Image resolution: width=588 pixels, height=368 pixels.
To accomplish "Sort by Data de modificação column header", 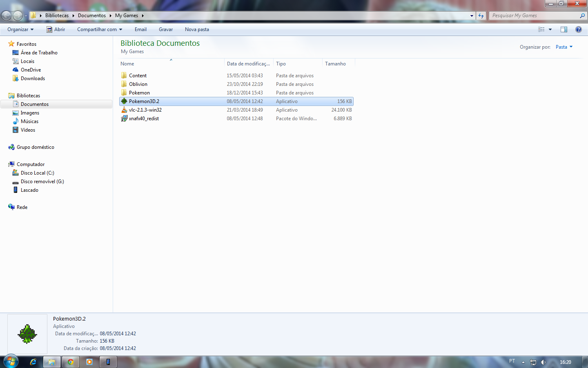I will pyautogui.click(x=249, y=64).
